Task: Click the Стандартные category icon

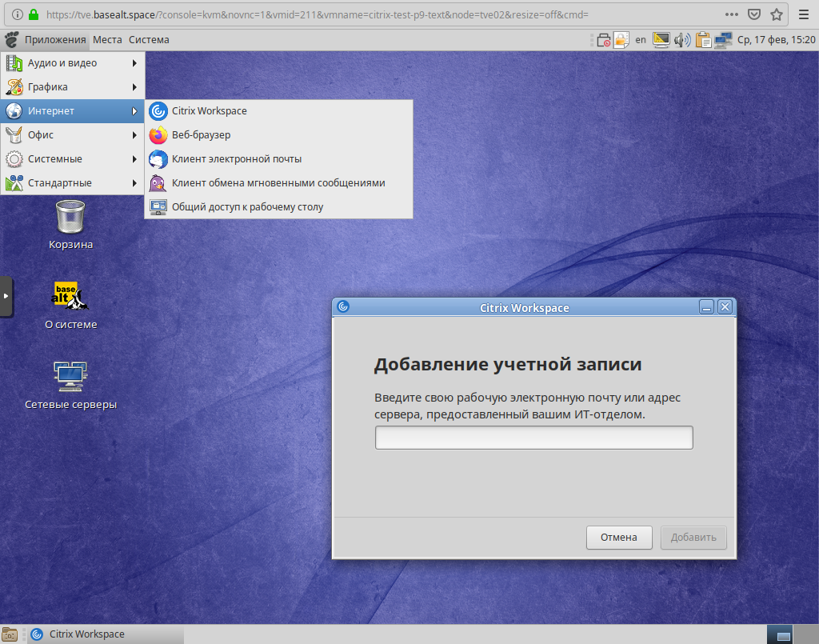Action: coord(14,183)
